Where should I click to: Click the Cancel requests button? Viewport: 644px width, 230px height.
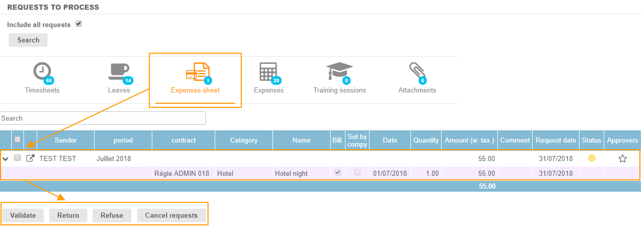click(171, 215)
